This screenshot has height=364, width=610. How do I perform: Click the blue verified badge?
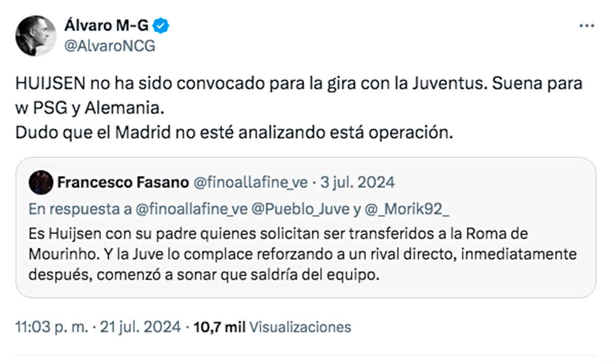162,25
